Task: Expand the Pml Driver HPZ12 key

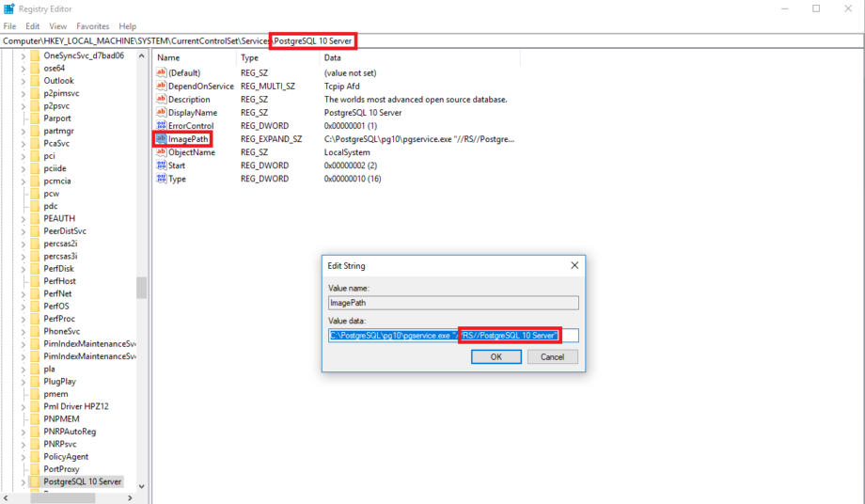Action: click(x=24, y=406)
